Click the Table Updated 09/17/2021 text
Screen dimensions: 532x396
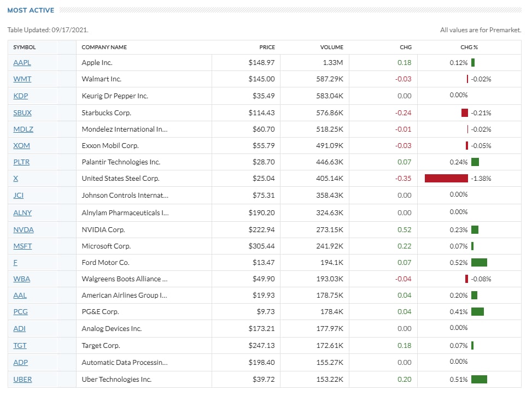(x=48, y=30)
